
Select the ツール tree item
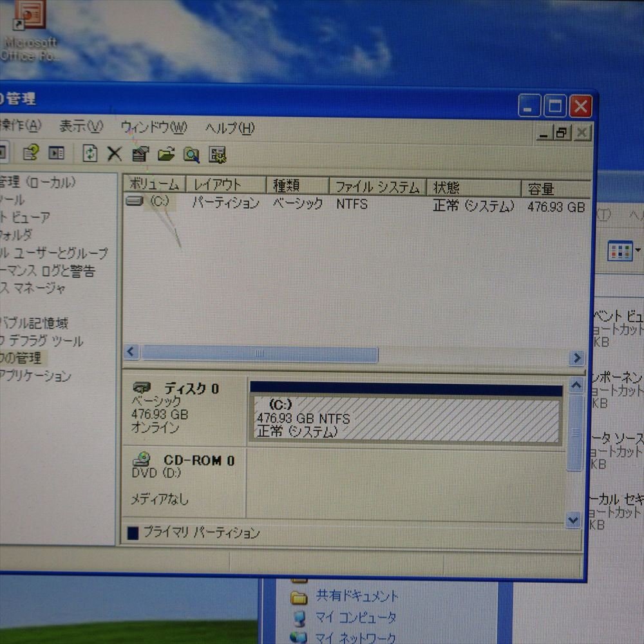click(12, 200)
